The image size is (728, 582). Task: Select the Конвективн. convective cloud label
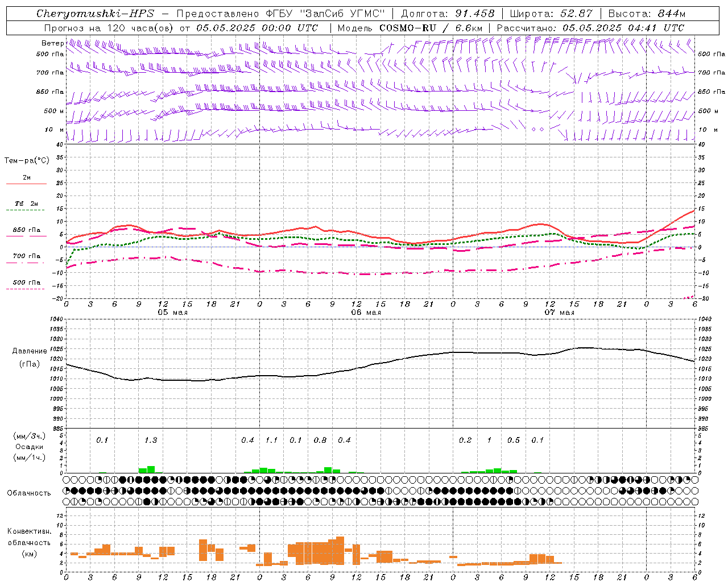coord(29,531)
